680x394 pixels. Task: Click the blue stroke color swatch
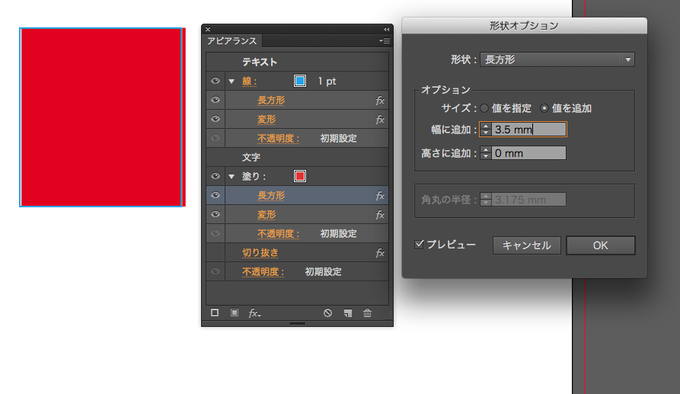pyautogui.click(x=300, y=81)
